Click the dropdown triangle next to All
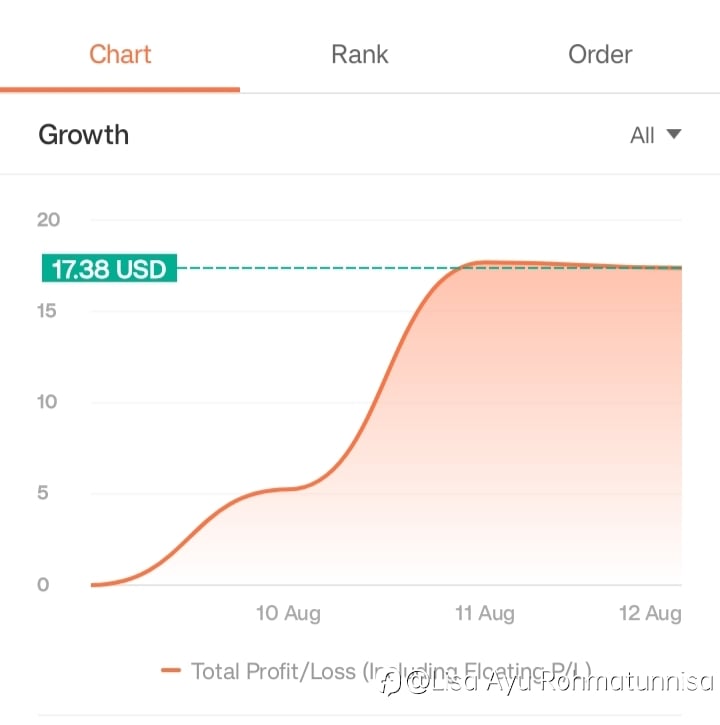The width and height of the screenshot is (720, 725). [x=674, y=134]
